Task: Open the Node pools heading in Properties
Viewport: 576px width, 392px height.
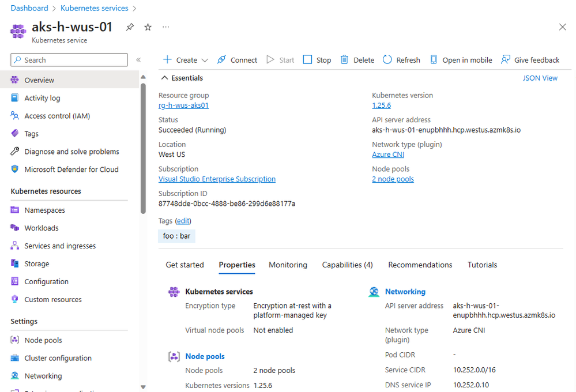Action: 205,356
